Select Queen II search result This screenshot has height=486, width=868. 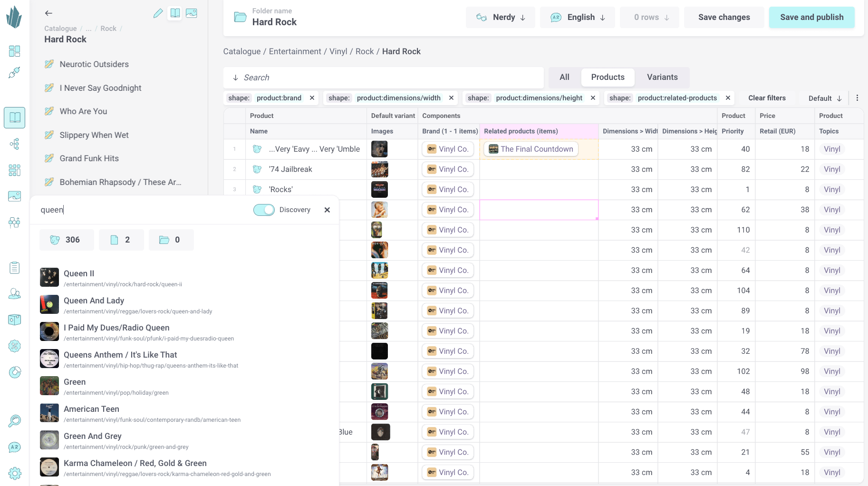click(x=79, y=273)
